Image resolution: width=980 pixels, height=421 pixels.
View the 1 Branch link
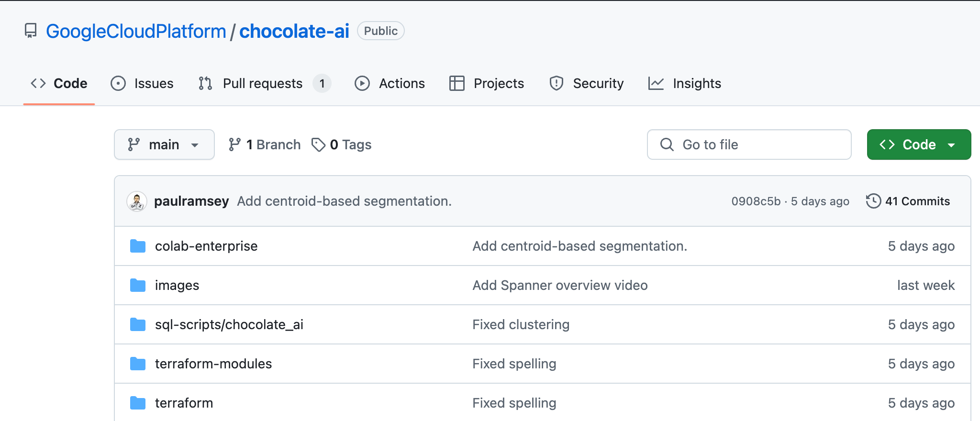(x=265, y=144)
